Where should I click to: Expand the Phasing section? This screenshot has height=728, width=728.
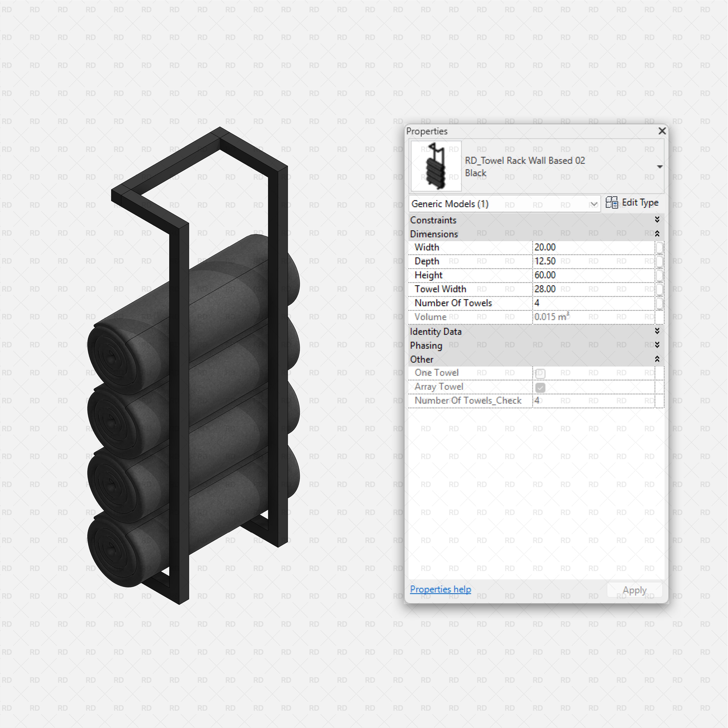[x=657, y=345]
